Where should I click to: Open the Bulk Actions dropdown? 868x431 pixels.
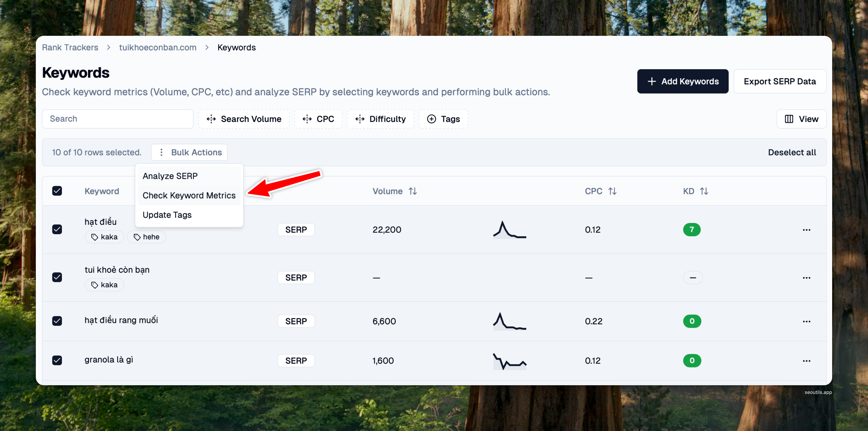[189, 152]
